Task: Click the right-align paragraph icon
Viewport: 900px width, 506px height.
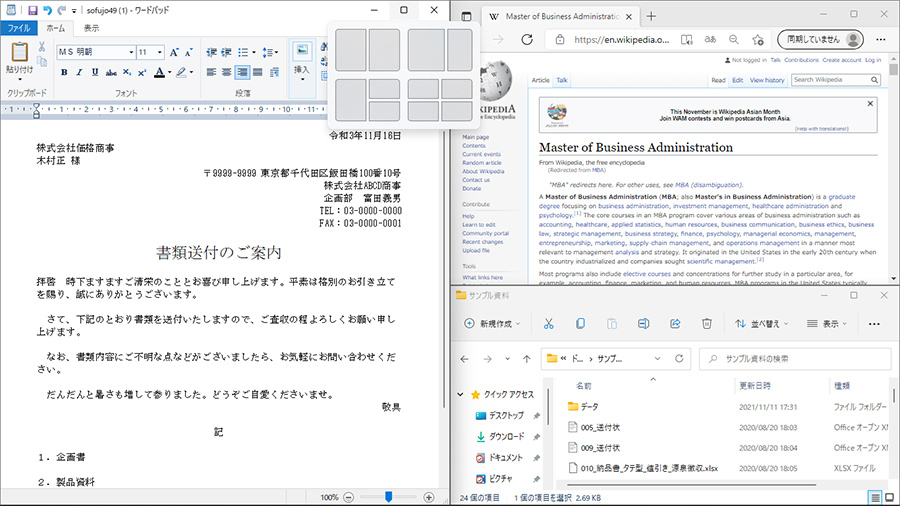Action: coord(243,72)
